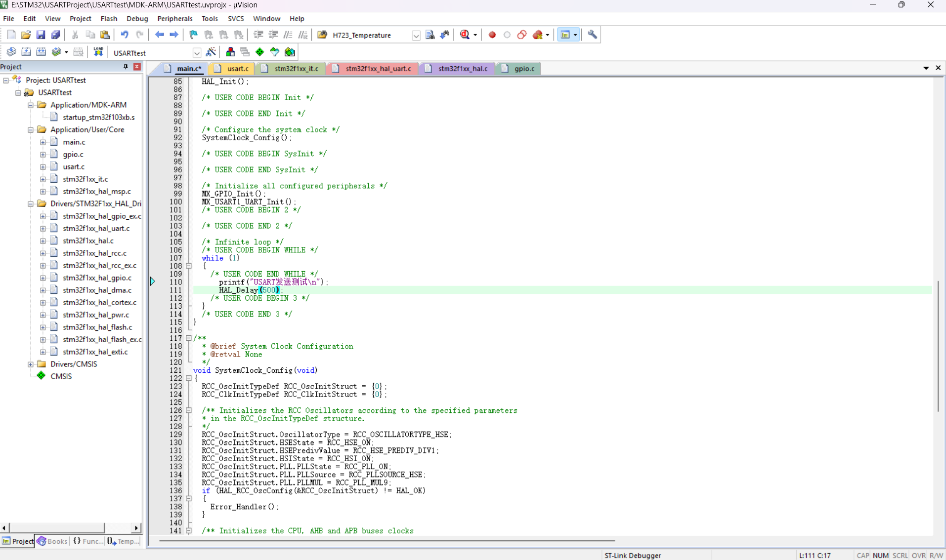Image resolution: width=946 pixels, height=560 pixels.
Task: Switch to the Books panel tab
Action: (x=52, y=541)
